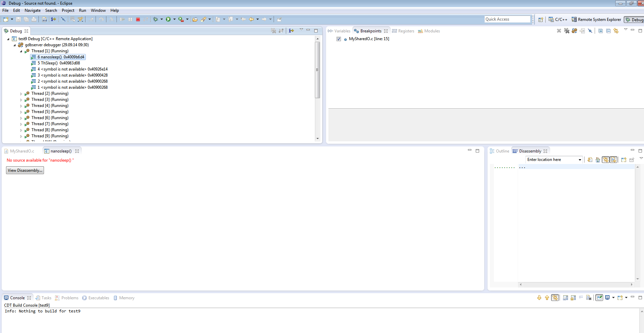Image resolution: width=644 pixels, height=333 pixels.
Task: Click the Instruction Stepping Mode icon in the main toolbar
Action: pos(53,20)
